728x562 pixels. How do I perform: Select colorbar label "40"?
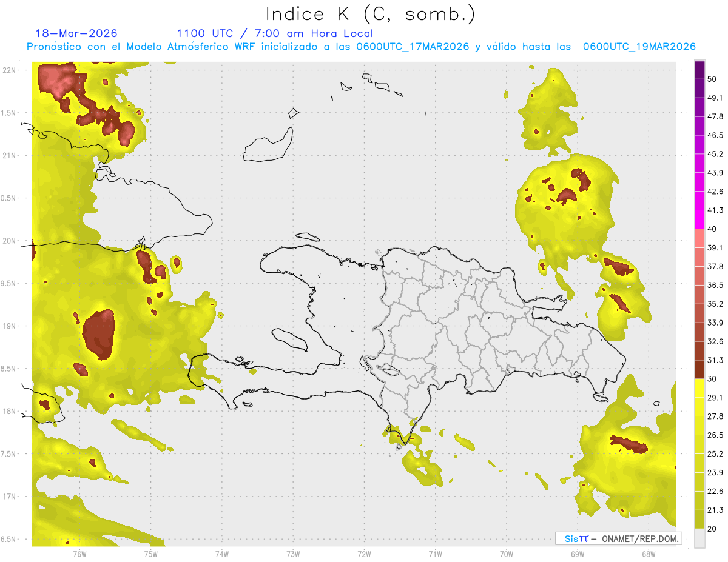(713, 229)
